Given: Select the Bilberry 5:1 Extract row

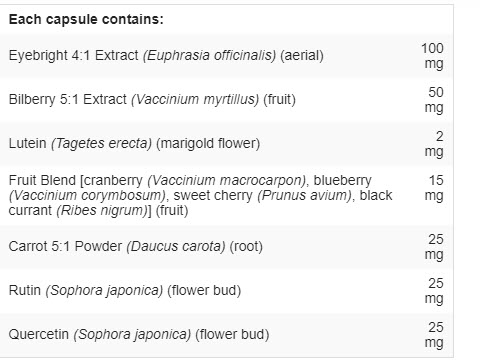Looking at the screenshot, I should (x=226, y=100).
